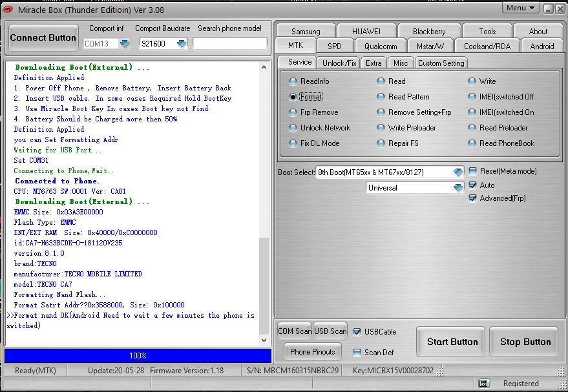Viewport: 568px width, 392px height.
Task: Toggle the USBCable checkbox
Action: point(357,332)
